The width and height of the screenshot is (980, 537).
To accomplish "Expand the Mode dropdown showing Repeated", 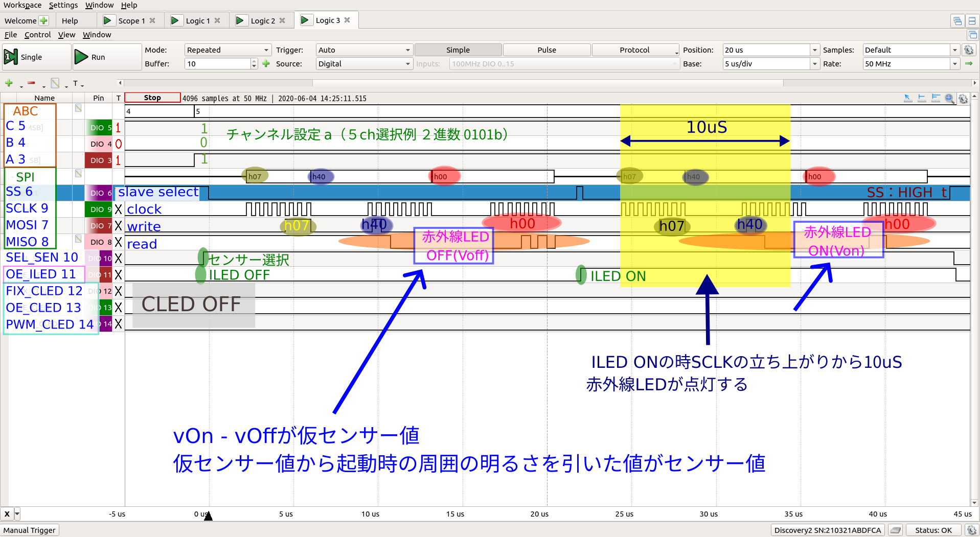I will tap(227, 50).
